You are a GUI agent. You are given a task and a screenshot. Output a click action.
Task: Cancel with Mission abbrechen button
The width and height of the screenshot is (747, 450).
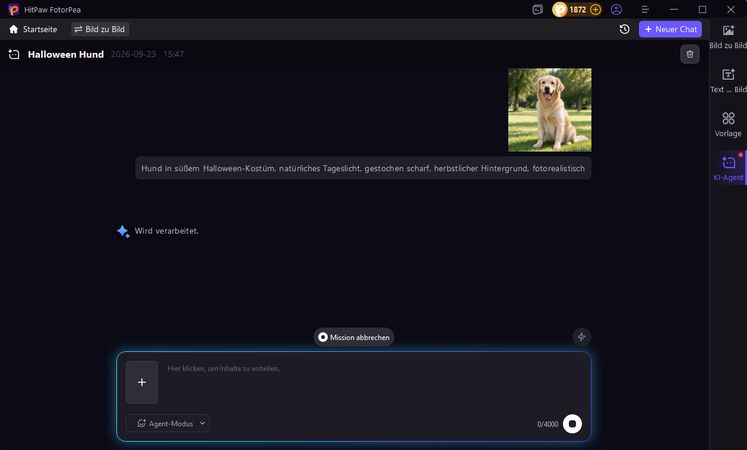353,337
